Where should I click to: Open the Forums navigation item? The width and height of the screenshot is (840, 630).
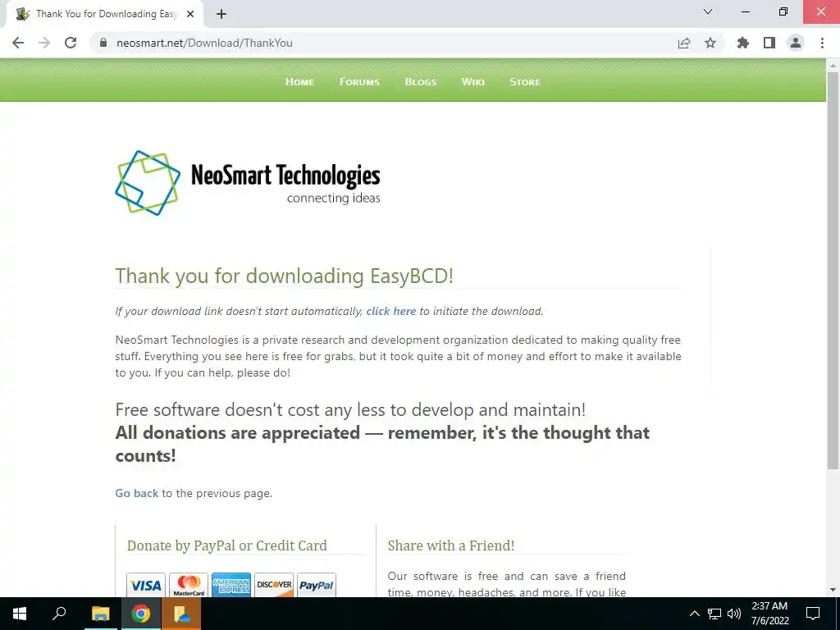pos(359,82)
